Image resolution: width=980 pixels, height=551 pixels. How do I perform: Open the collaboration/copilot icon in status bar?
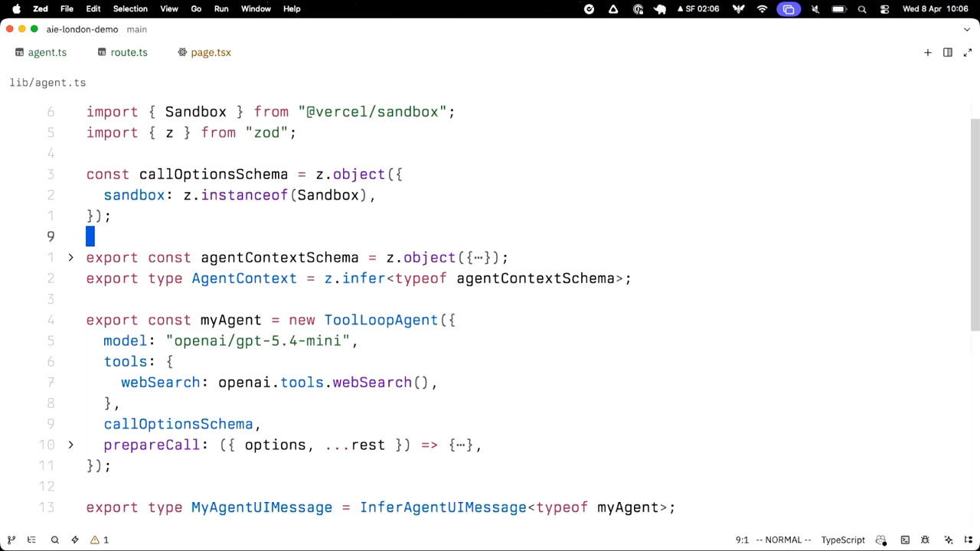[x=880, y=540]
